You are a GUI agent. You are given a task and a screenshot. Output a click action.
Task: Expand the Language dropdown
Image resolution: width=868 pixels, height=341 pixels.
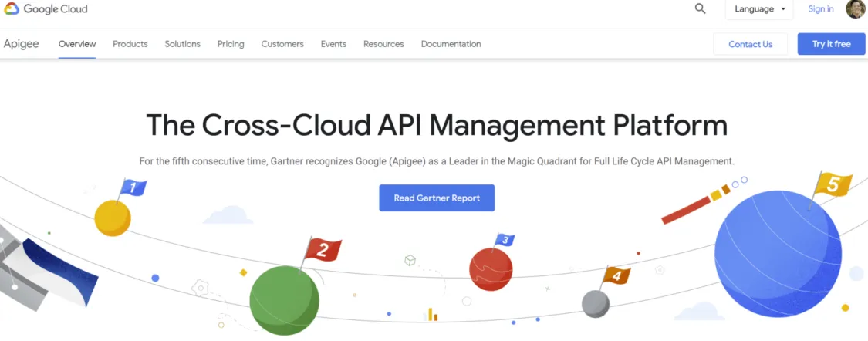[x=759, y=9]
